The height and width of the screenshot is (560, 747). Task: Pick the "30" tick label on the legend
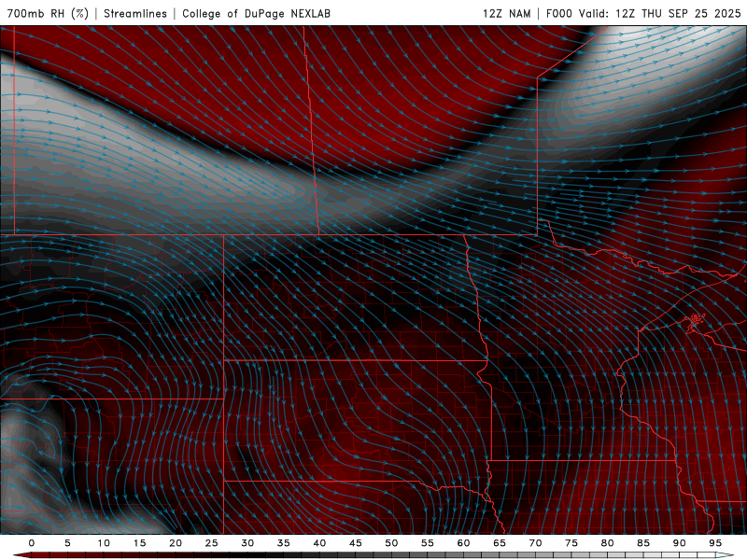click(x=247, y=543)
